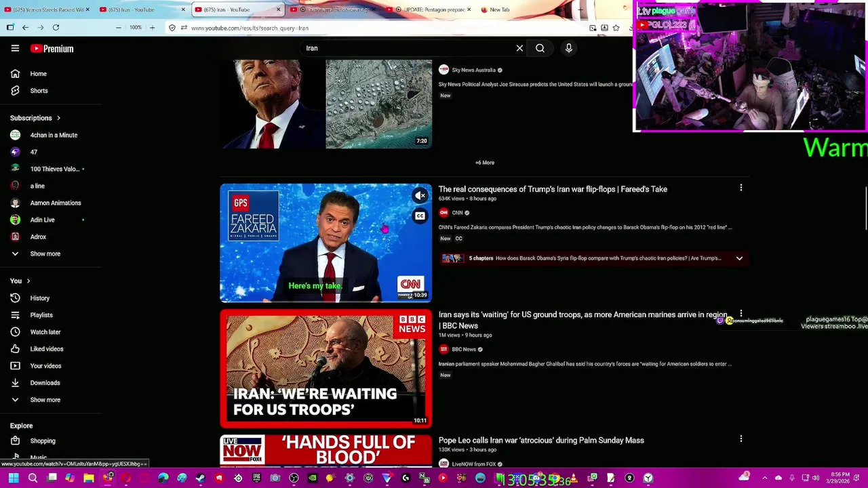The width and height of the screenshot is (868, 488).
Task: Clear the search box with the X
Action: (519, 48)
